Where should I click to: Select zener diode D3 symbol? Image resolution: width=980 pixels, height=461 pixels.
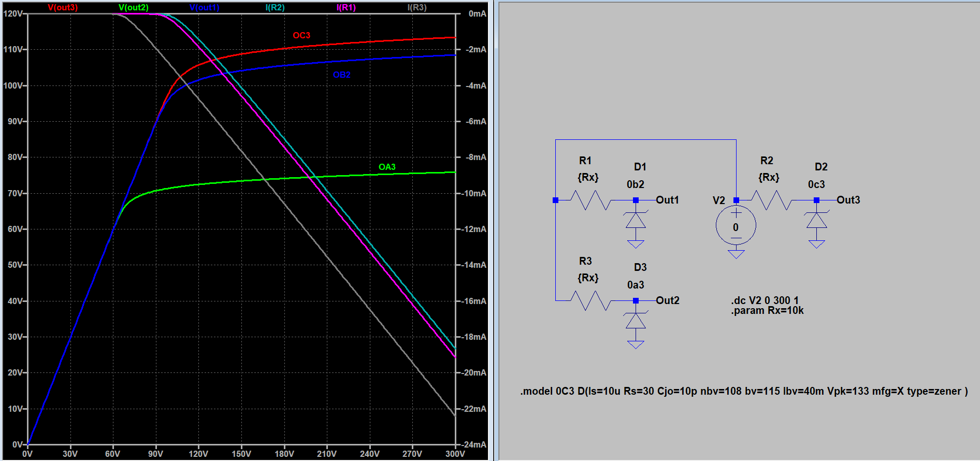(x=636, y=321)
